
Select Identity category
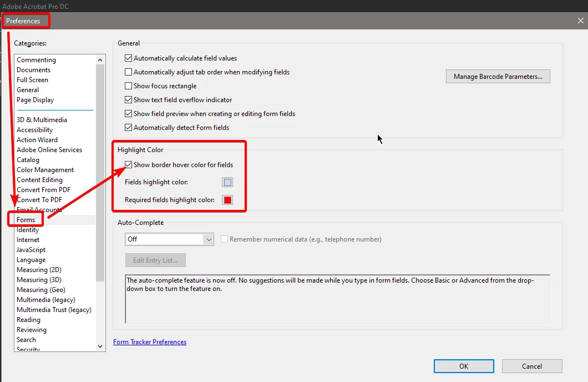click(x=28, y=230)
